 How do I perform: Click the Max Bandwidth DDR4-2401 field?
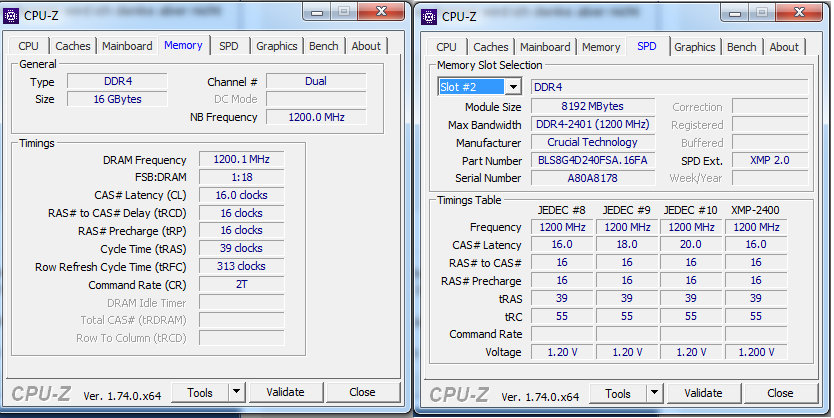[x=593, y=124]
